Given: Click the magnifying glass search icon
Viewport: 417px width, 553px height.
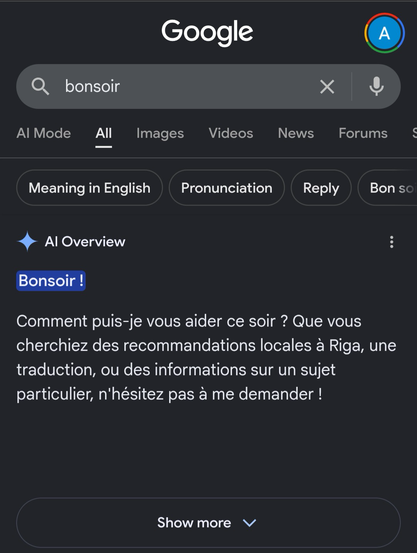Looking at the screenshot, I should click(40, 86).
